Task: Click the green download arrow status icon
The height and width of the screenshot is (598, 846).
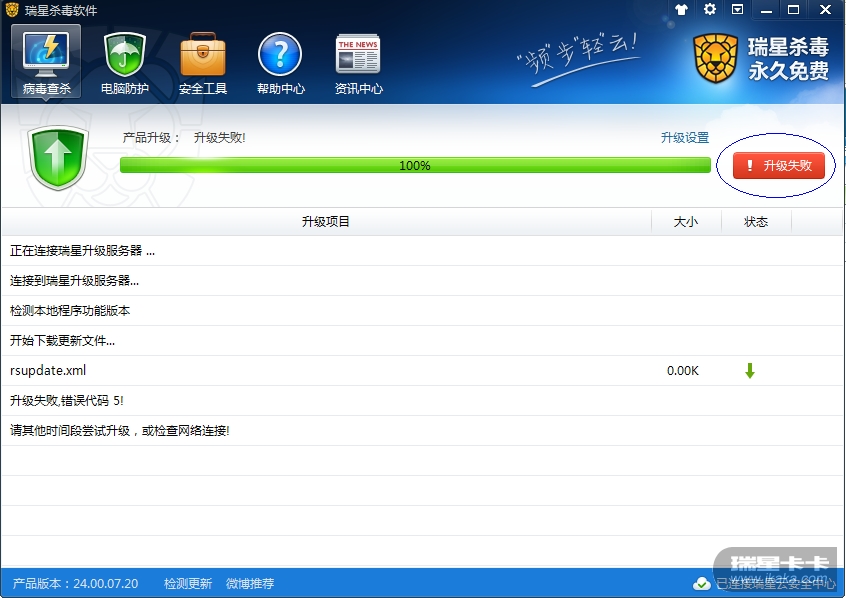Action: coord(749,370)
